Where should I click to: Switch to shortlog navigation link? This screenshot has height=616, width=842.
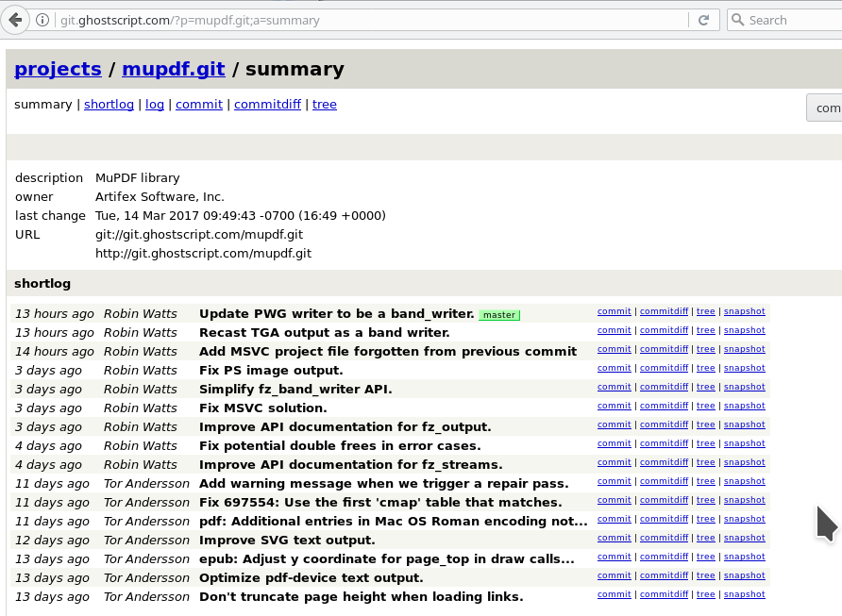click(109, 104)
